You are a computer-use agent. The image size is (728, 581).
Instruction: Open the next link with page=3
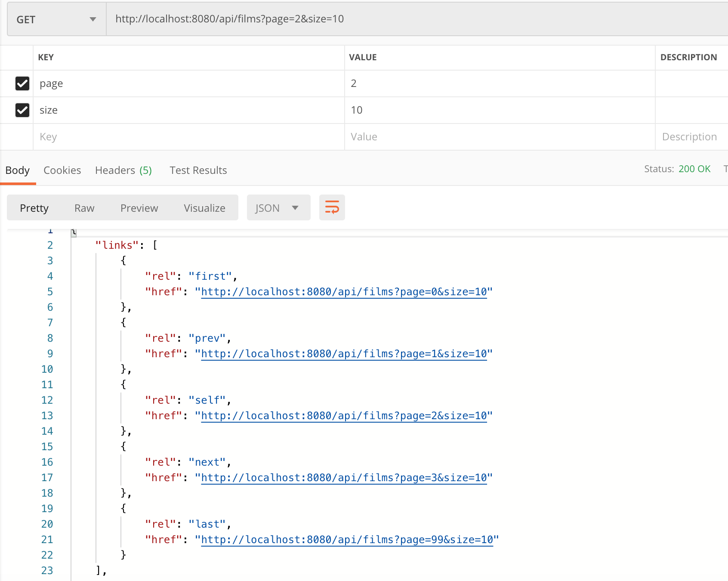(x=344, y=478)
